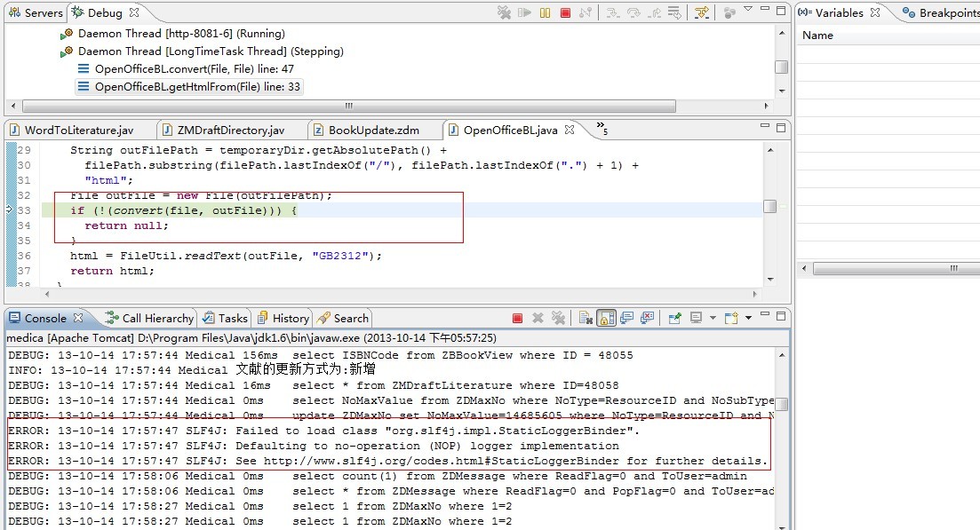Click the Use Step Filters icon
The image size is (980, 530).
point(702,12)
